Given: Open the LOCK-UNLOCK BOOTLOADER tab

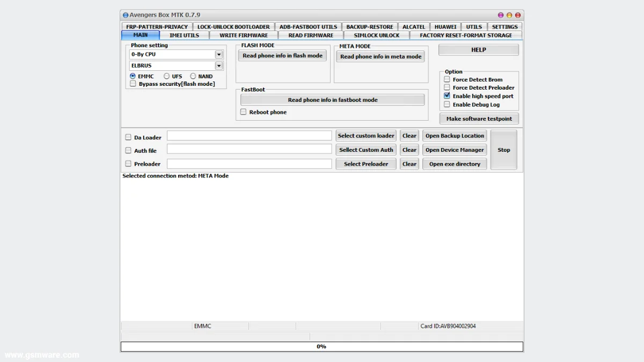Looking at the screenshot, I should click(233, 27).
